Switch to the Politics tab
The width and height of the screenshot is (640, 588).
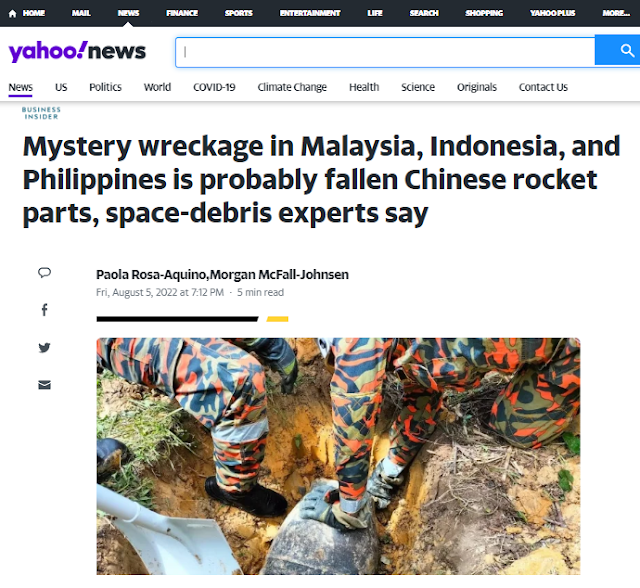coord(105,87)
